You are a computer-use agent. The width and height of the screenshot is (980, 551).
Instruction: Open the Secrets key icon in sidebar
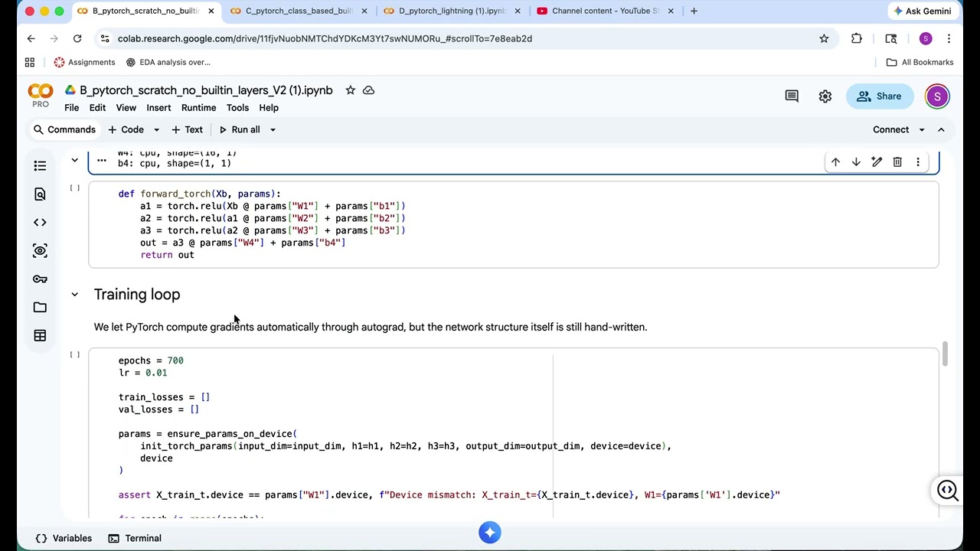tap(40, 279)
